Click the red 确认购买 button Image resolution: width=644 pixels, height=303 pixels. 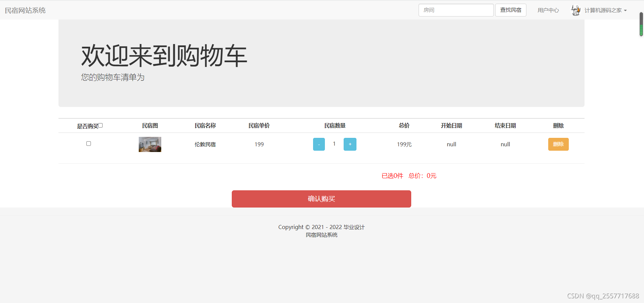tap(321, 199)
